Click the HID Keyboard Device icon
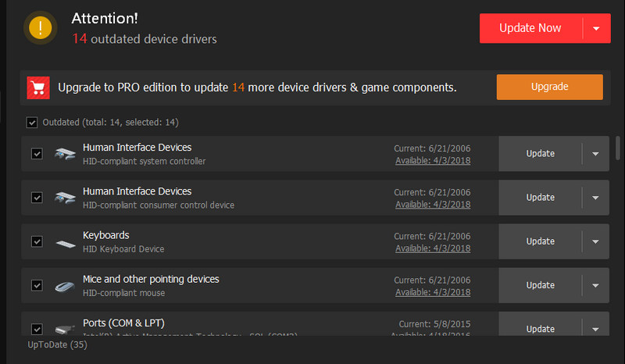 click(x=64, y=242)
